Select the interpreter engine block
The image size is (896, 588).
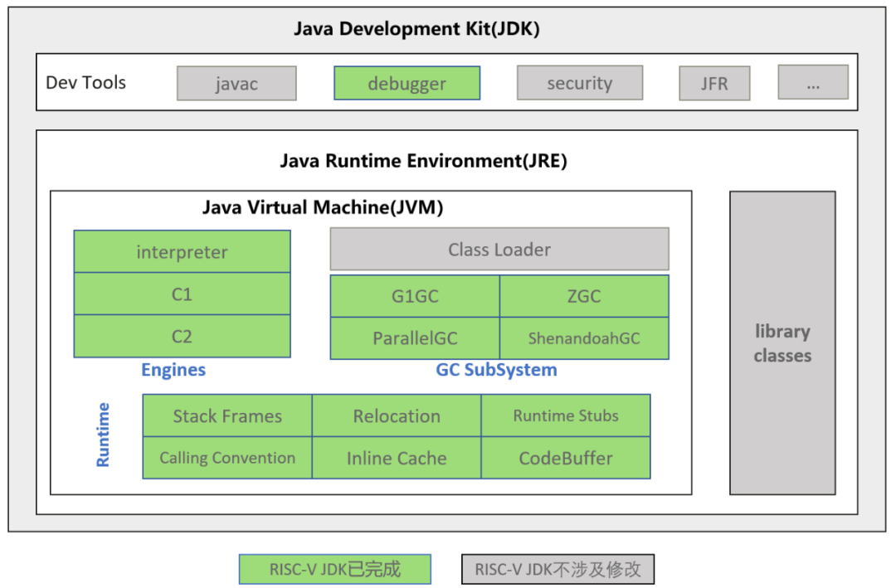coord(182,252)
